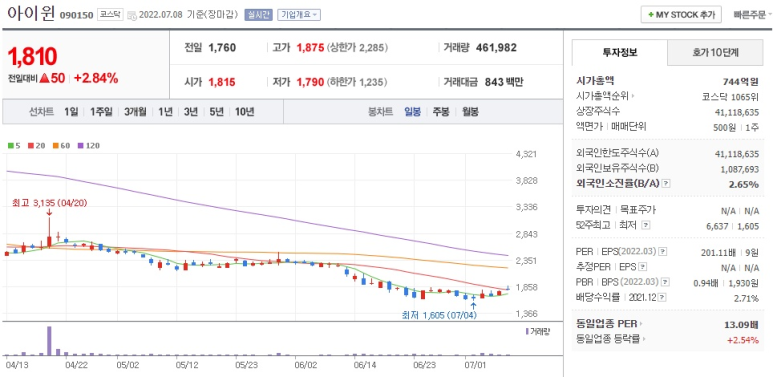Viewport: 773px width, 377px height.
Task: Click the 전일 value 1,760
Action: tap(222, 48)
